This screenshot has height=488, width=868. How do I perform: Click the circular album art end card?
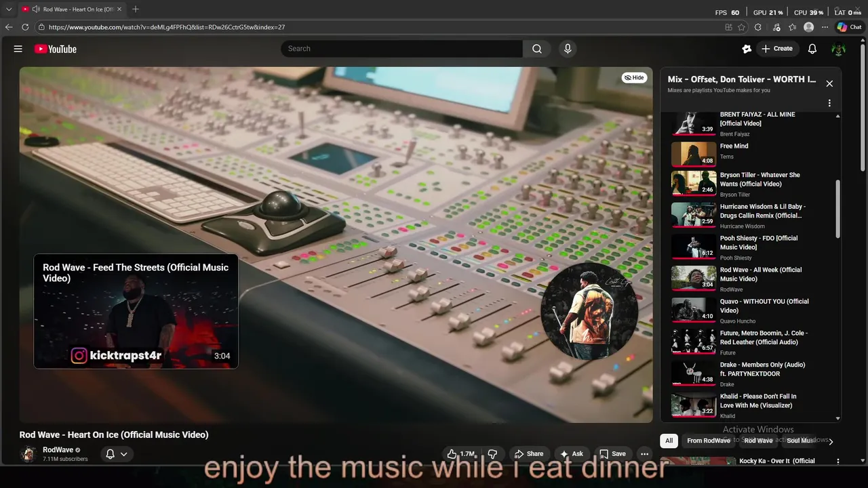tap(589, 311)
